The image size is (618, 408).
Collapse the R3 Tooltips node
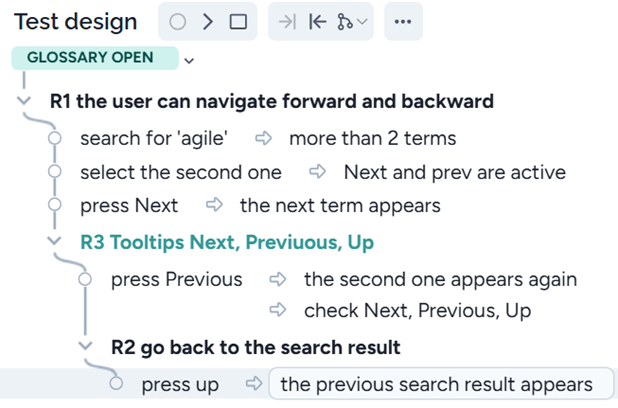tap(54, 242)
